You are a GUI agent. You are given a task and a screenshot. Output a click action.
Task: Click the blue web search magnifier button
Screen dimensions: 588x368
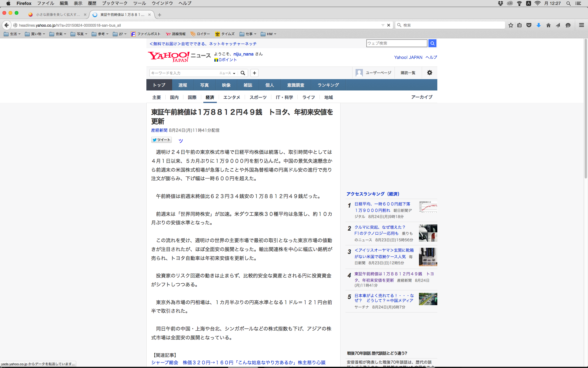pyautogui.click(x=432, y=43)
